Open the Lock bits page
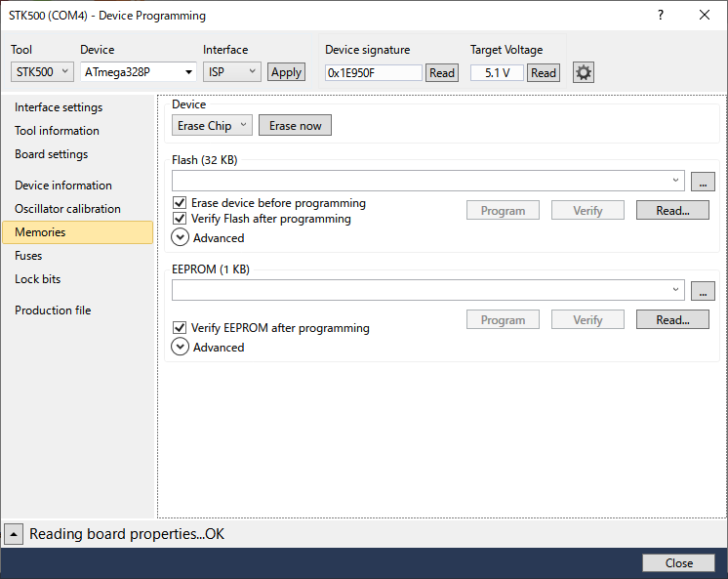The height and width of the screenshot is (579, 728). (x=38, y=279)
